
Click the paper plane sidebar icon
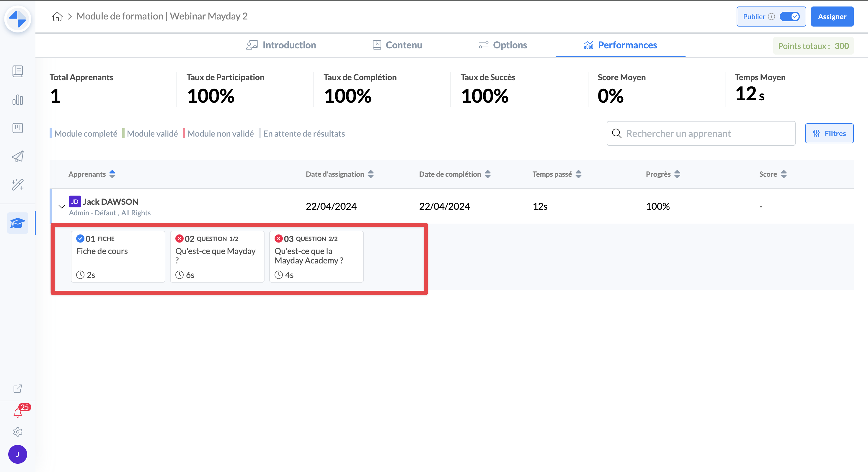pos(17,156)
